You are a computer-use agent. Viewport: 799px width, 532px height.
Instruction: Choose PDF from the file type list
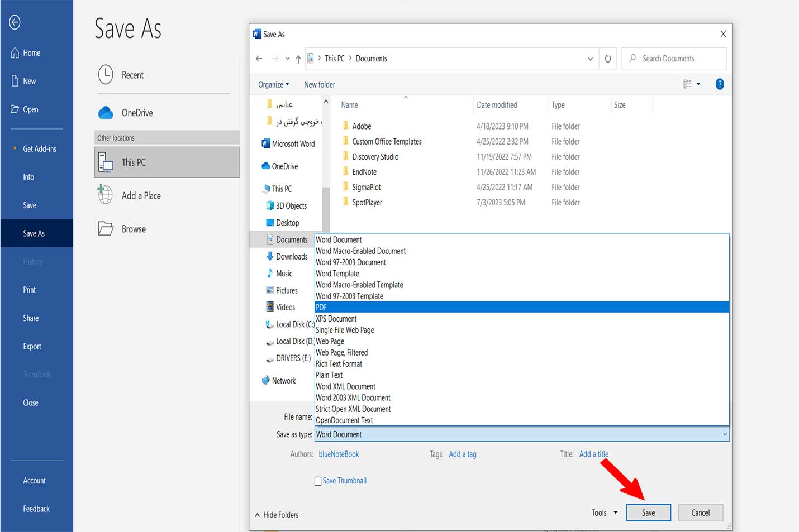pyautogui.click(x=522, y=307)
